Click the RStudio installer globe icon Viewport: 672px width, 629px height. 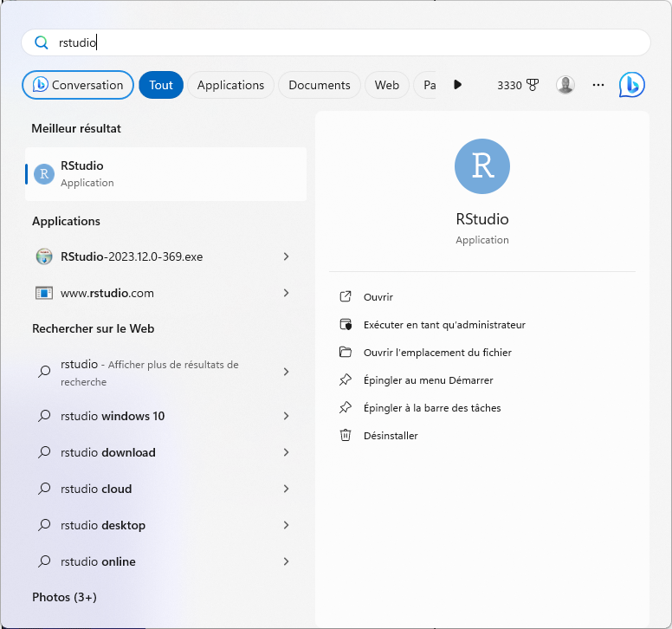click(44, 256)
